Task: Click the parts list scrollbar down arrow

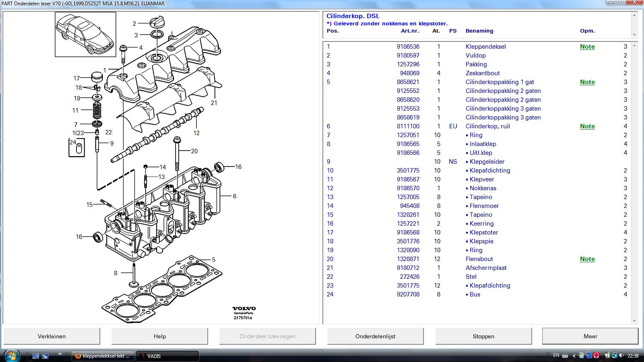Action: (x=635, y=321)
